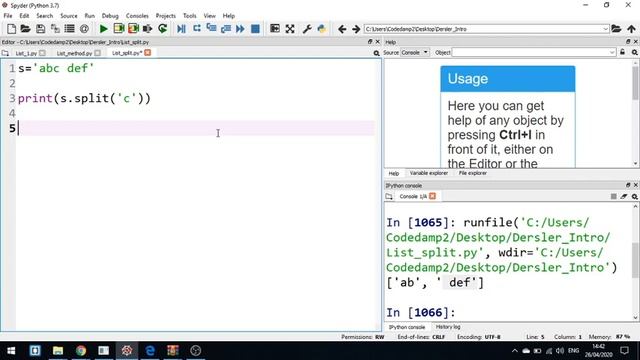Toggle fullscreen mode icon
Screen dimensions: 640x360
click(x=290, y=29)
